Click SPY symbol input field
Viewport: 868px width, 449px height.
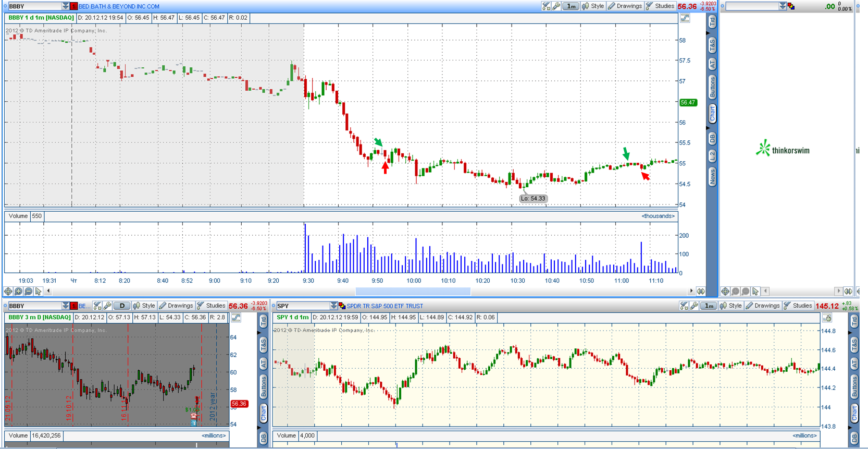pyautogui.click(x=303, y=306)
